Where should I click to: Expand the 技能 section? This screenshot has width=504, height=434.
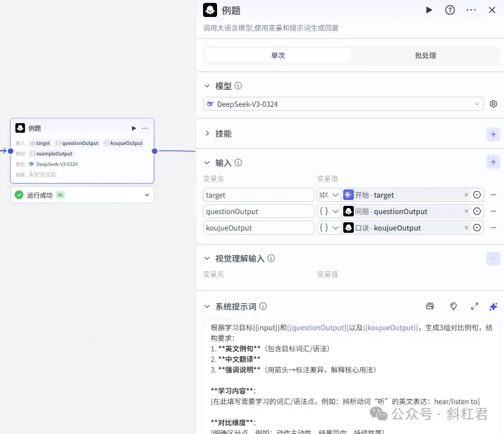point(207,133)
